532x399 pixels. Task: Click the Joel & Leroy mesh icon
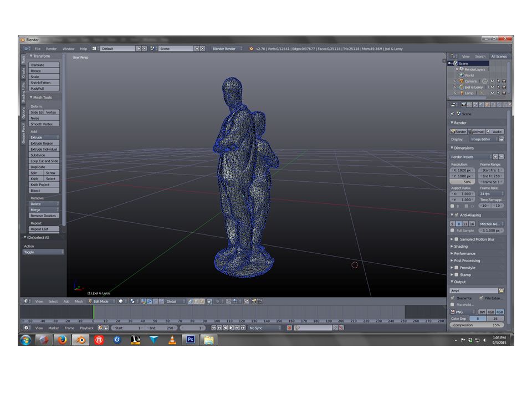click(x=462, y=87)
